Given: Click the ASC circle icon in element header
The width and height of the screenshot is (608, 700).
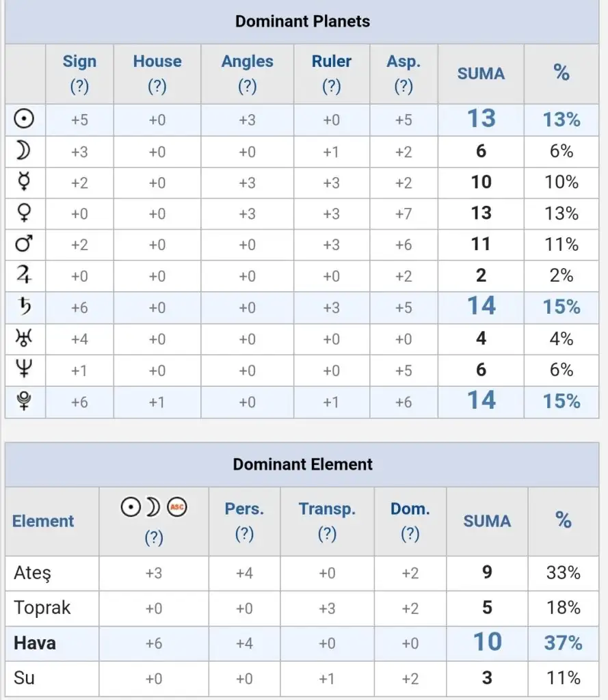Looking at the screenshot, I should coord(177,507).
